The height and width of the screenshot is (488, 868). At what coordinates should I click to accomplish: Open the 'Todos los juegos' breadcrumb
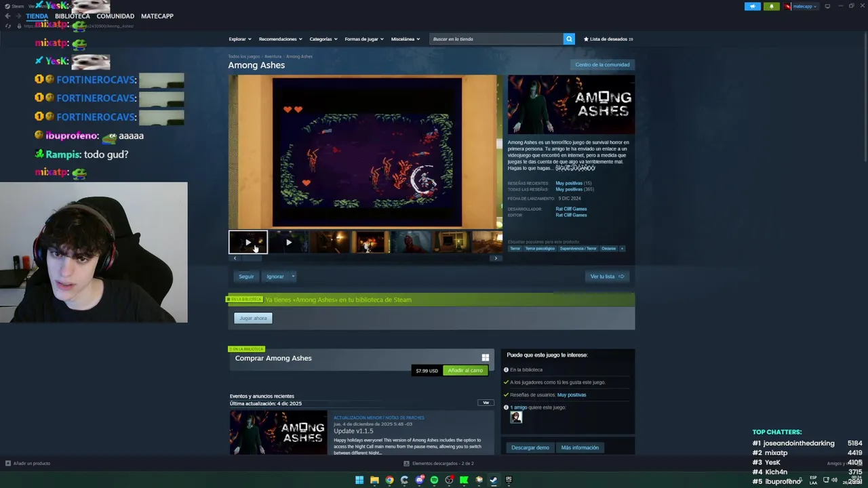244,56
